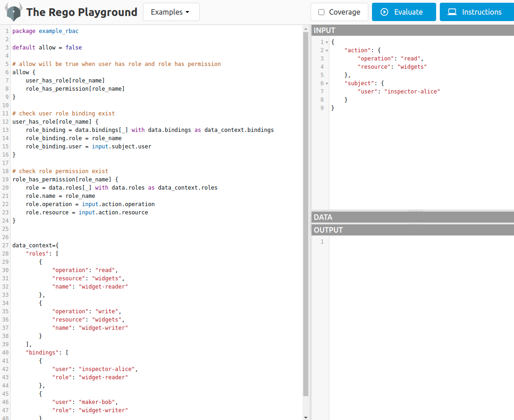514x420 pixels.
Task: Click "# check role permission exist" comment
Action: point(60,171)
